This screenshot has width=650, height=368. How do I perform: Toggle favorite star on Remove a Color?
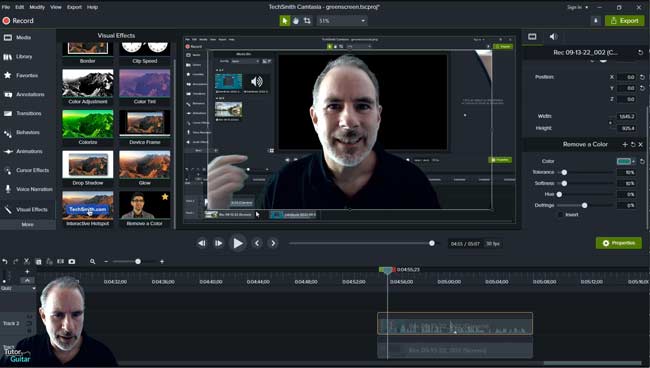click(165, 196)
